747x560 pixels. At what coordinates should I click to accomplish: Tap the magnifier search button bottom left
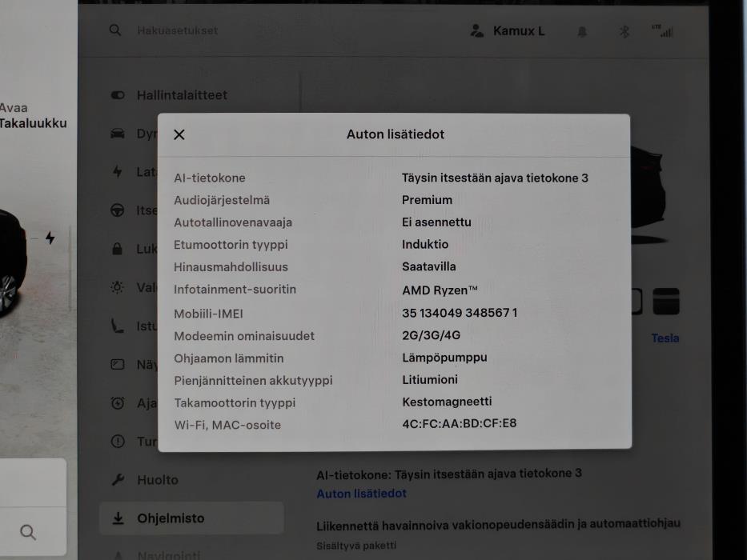click(x=28, y=532)
